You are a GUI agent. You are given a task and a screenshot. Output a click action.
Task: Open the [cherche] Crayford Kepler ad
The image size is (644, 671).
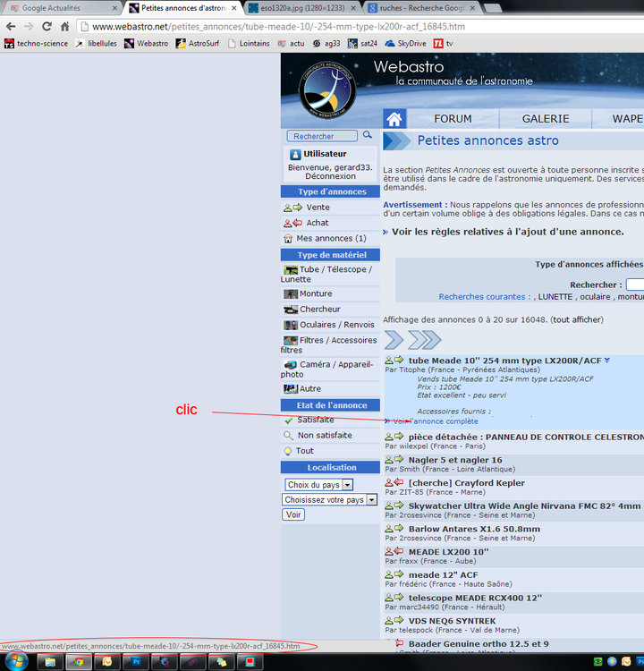(x=466, y=483)
